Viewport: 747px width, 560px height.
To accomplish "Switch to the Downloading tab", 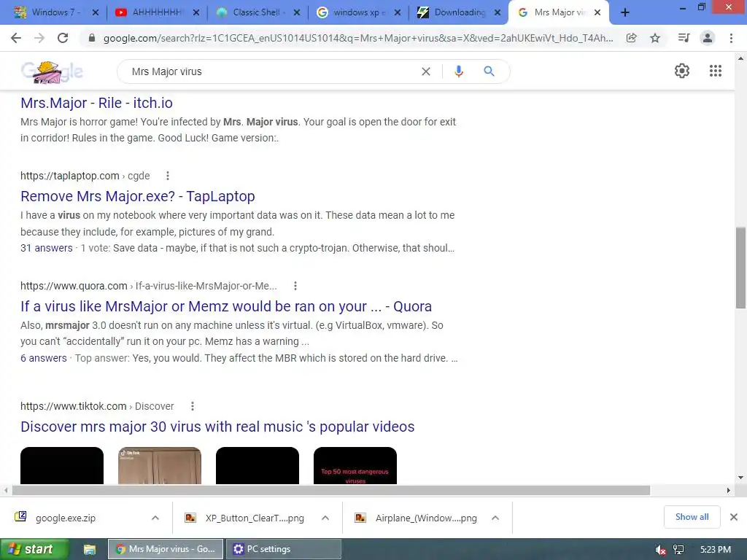I will (x=458, y=12).
